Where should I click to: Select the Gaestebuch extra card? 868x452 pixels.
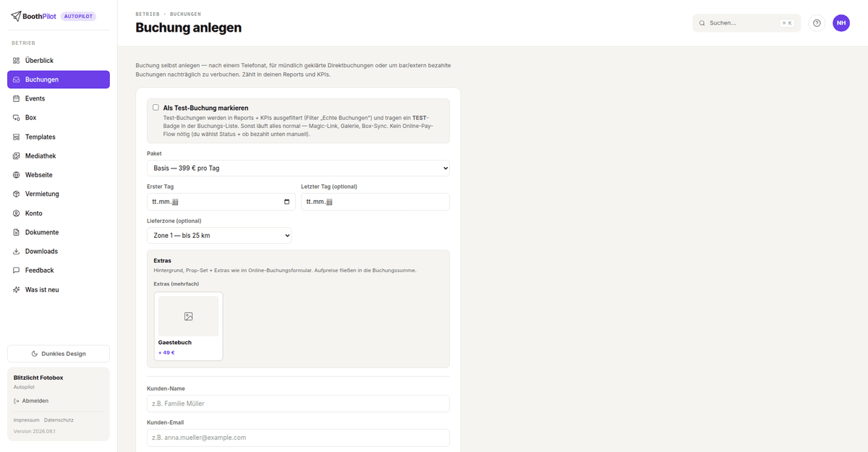click(x=189, y=326)
